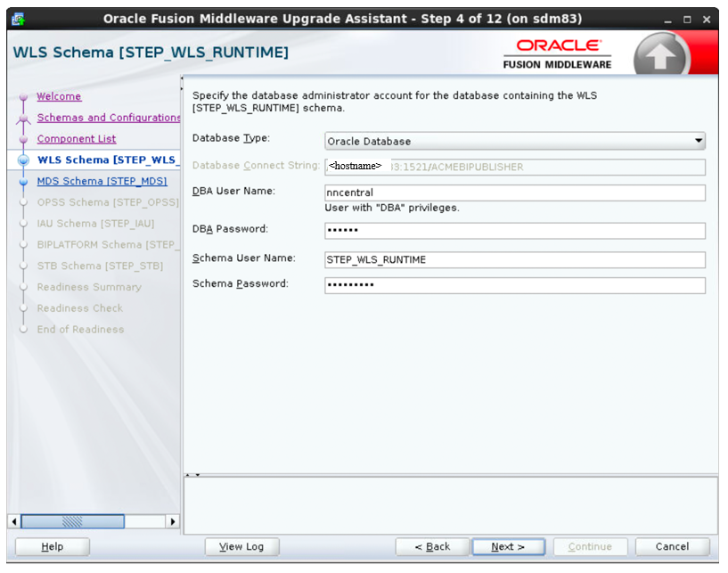This screenshot has width=728, height=573.
Task: Minimize the Upgrade Assistant window
Action: coord(667,20)
